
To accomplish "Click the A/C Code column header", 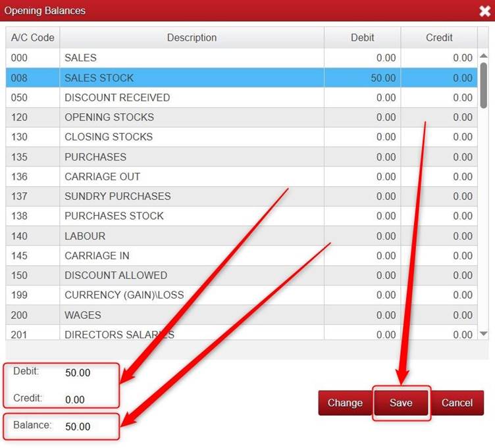I will click(x=32, y=37).
